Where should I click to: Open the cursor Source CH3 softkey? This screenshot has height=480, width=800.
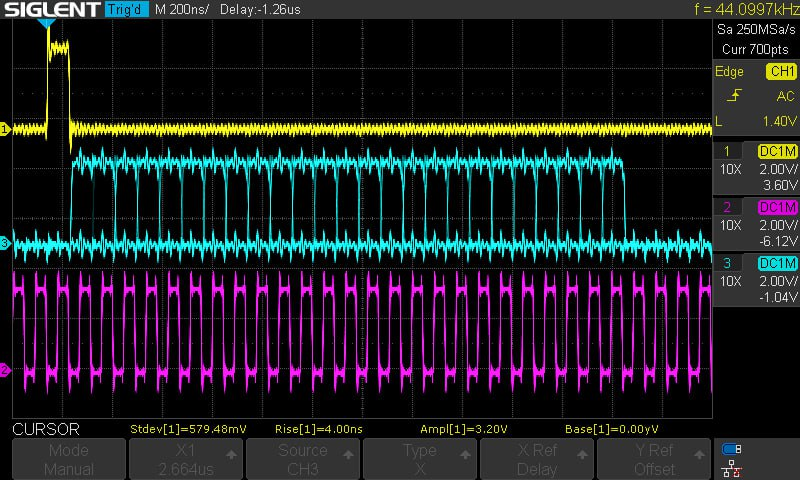(x=303, y=459)
